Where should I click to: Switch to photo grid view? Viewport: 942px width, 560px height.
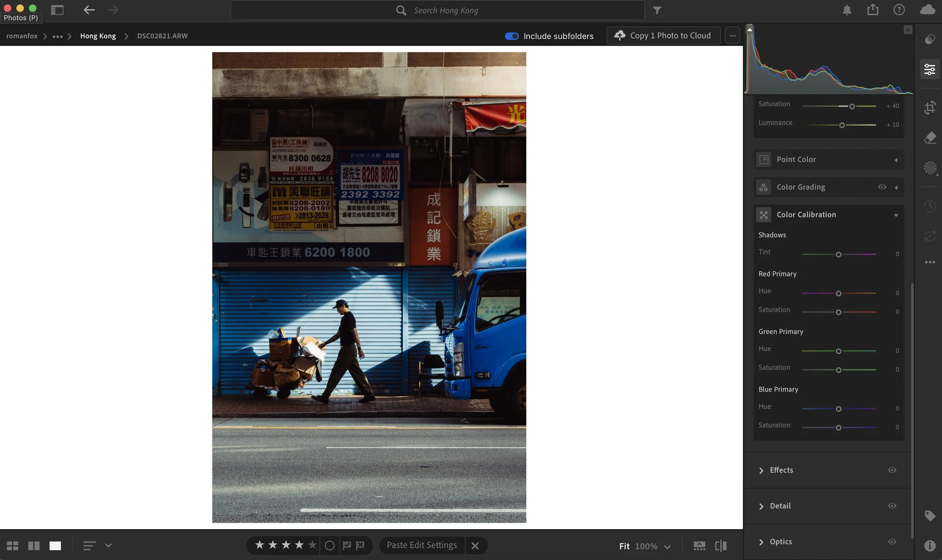coord(12,546)
